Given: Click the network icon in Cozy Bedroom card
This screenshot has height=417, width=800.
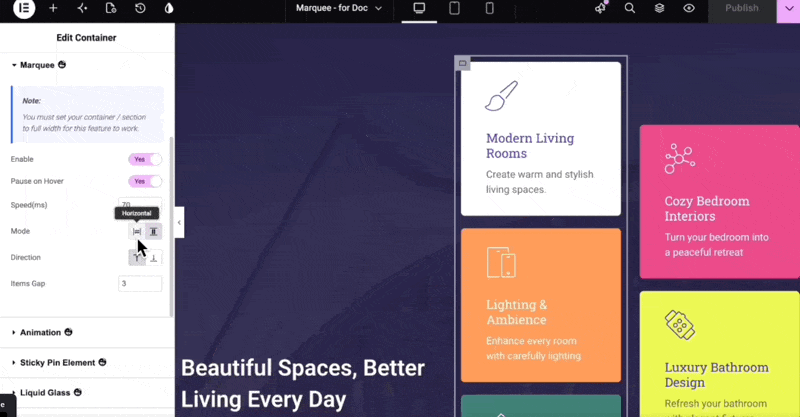Looking at the screenshot, I should 680,159.
